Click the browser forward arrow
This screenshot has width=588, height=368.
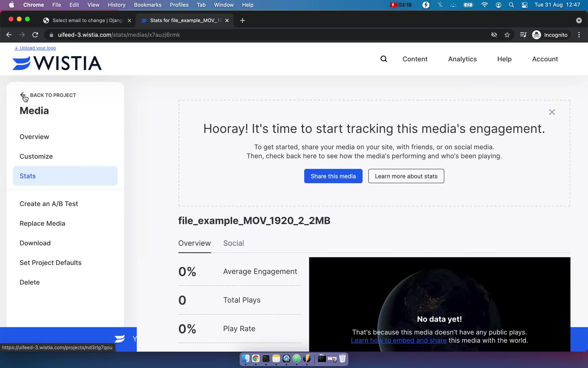coord(22,35)
